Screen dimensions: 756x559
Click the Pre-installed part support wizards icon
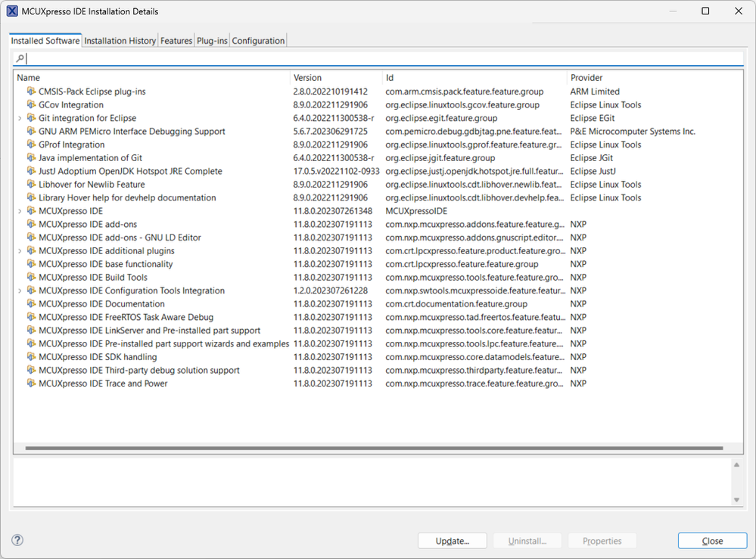tap(31, 343)
